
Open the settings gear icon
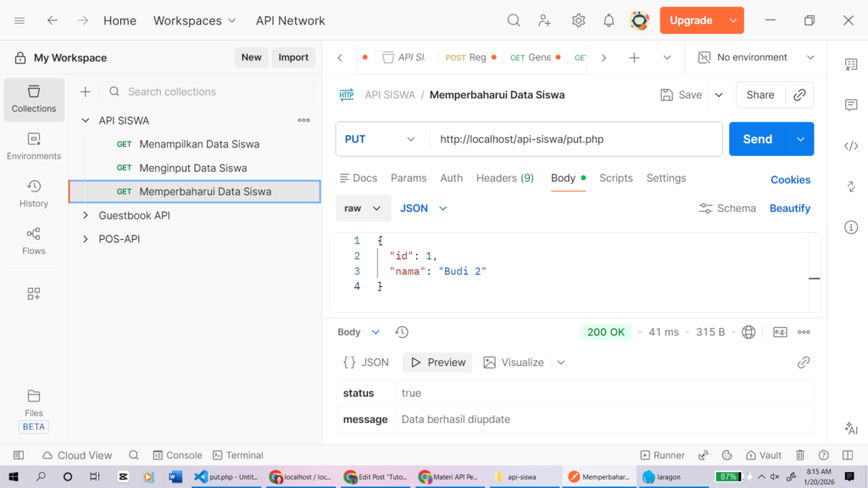tap(578, 20)
